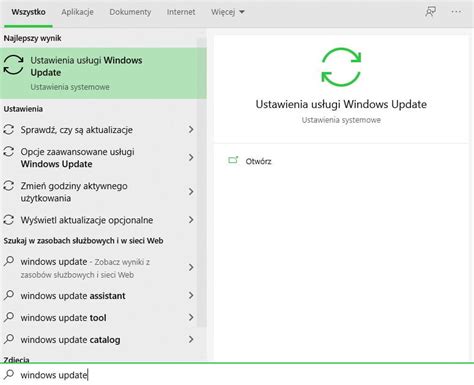Select windows update catalog suggestion
Viewport: 474px width, 385px height.
(98, 340)
